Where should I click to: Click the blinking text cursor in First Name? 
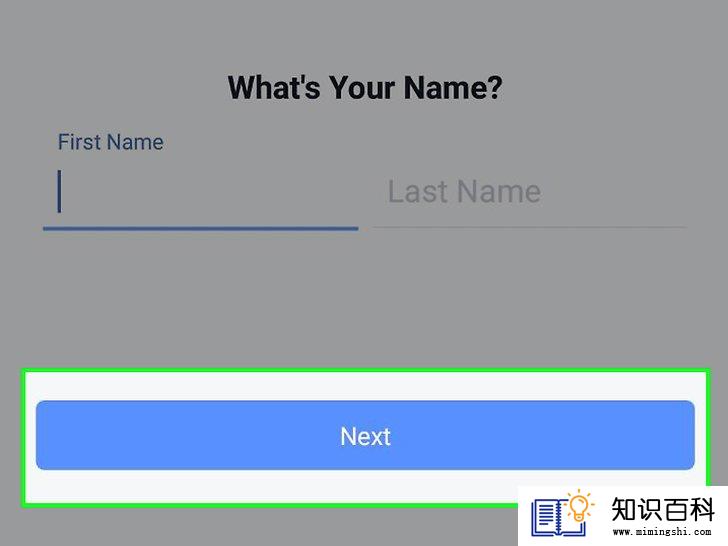pos(59,191)
